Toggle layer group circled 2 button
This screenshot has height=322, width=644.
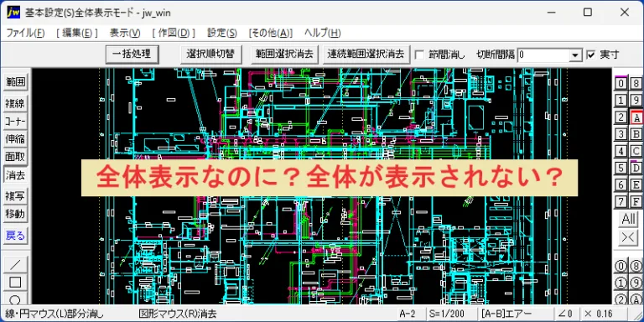(621, 299)
